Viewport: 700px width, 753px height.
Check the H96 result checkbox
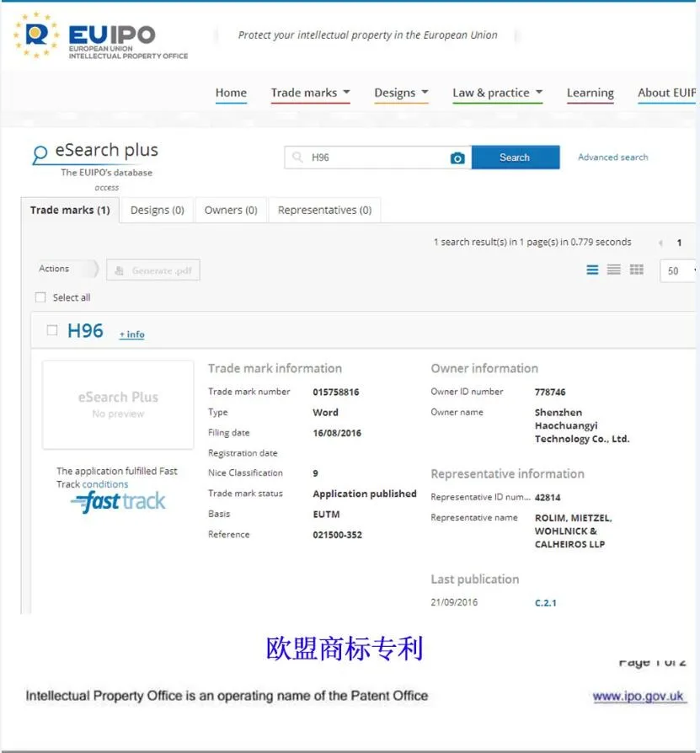[x=52, y=330]
